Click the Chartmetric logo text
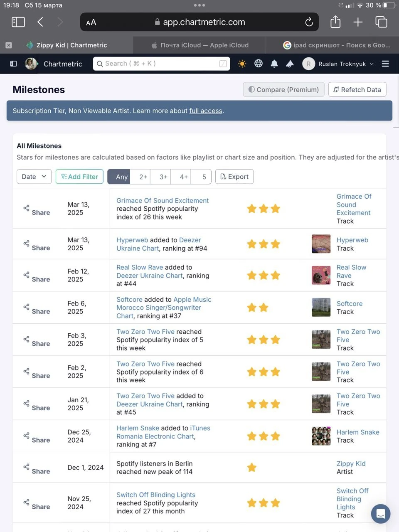Screen dimensions: 399x532 [63, 64]
